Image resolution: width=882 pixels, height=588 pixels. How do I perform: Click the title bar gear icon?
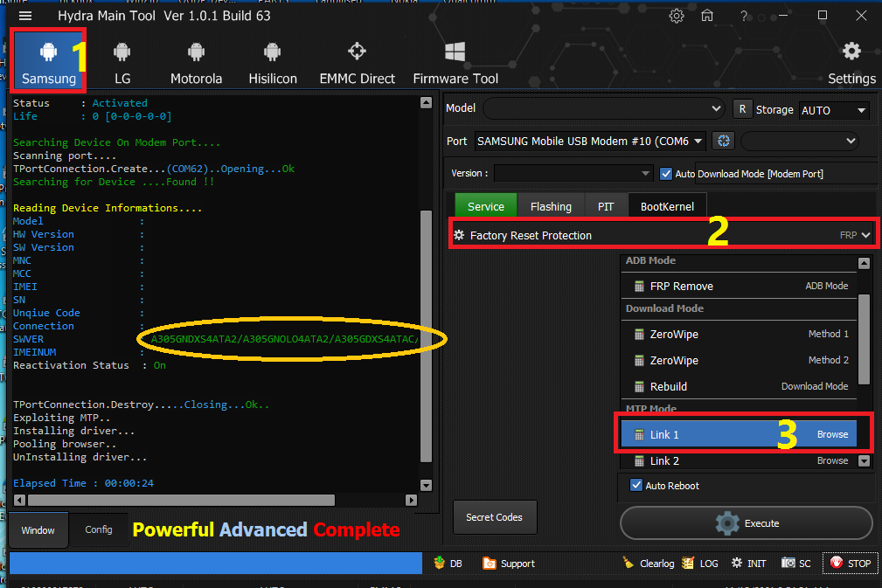click(x=676, y=16)
